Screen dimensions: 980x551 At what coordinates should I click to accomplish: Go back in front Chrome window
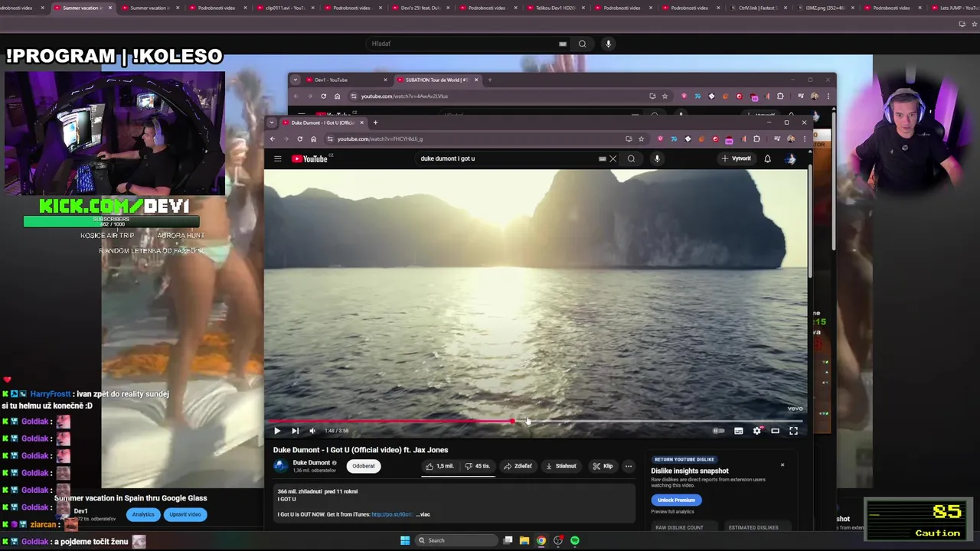[273, 139]
